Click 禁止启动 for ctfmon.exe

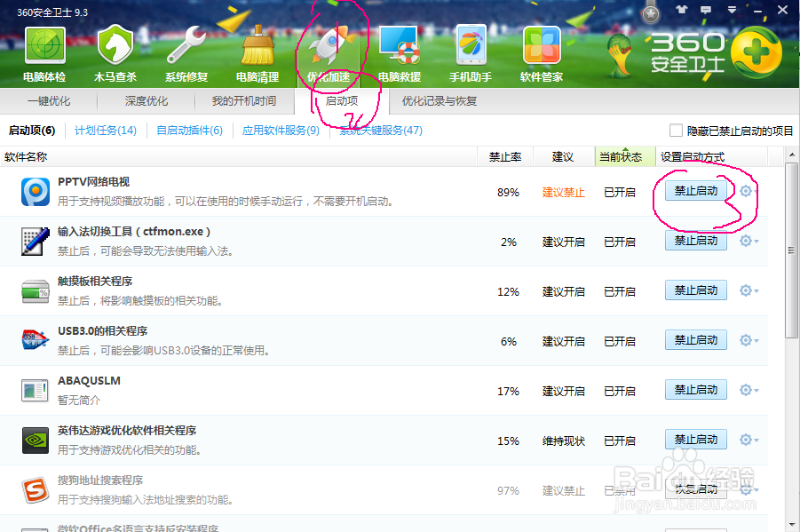(696, 241)
